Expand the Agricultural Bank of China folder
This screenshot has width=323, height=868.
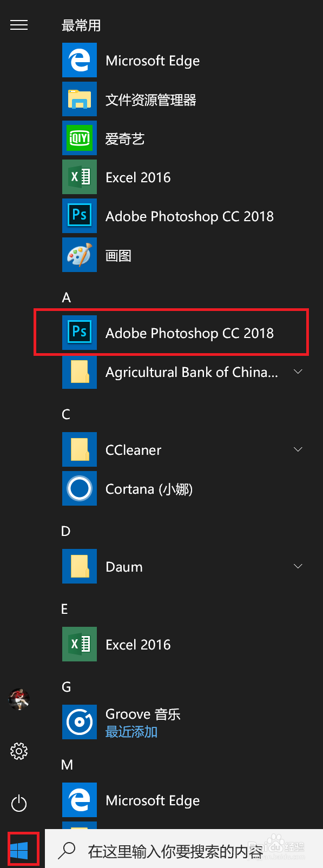[298, 372]
